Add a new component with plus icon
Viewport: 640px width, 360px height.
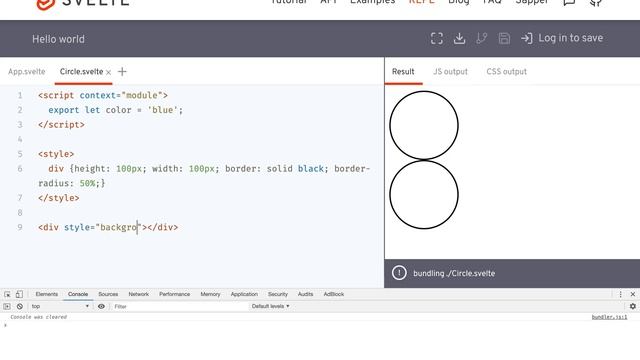tap(122, 71)
